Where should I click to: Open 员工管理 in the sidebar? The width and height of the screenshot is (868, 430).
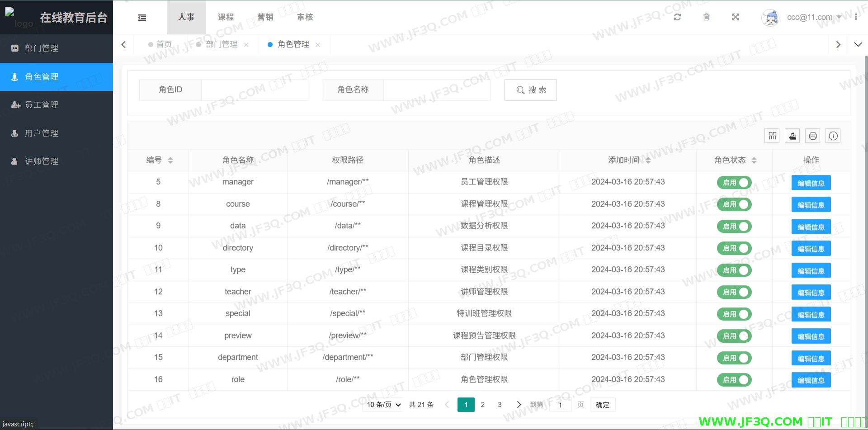[42, 105]
